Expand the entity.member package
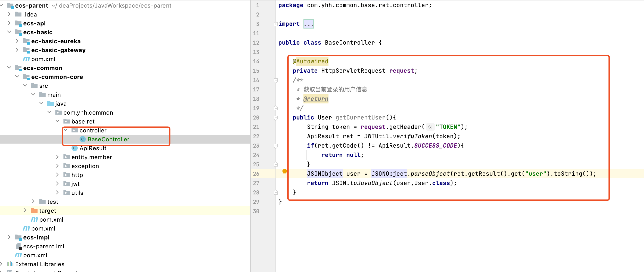The image size is (644, 272). click(x=57, y=157)
